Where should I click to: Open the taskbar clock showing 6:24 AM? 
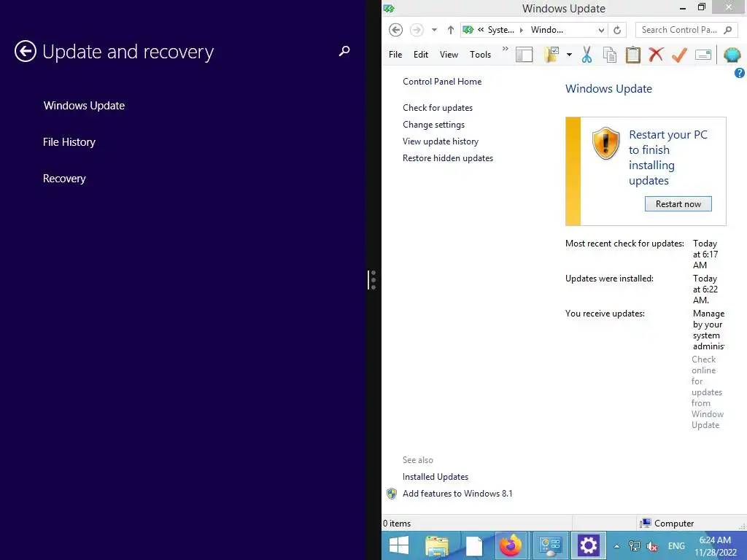click(x=715, y=546)
